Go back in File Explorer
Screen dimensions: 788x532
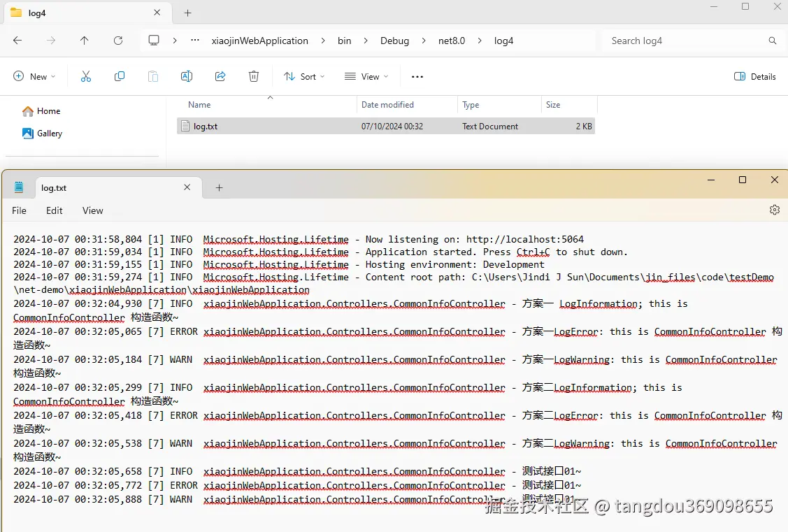[x=17, y=41]
